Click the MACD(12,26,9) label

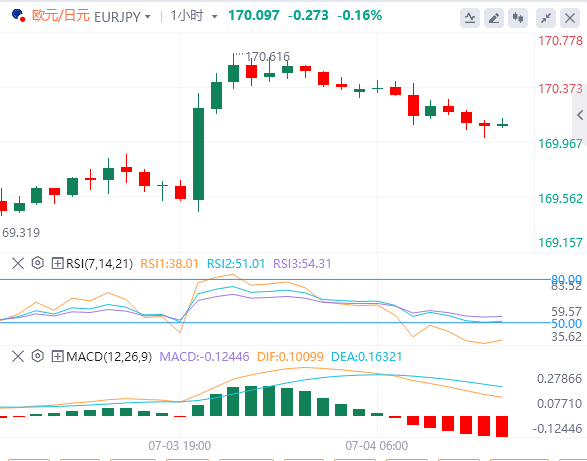pyautogui.click(x=109, y=357)
